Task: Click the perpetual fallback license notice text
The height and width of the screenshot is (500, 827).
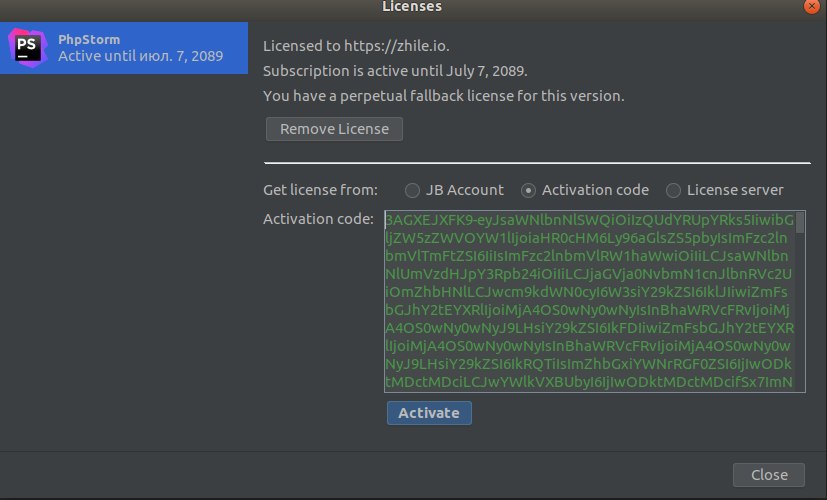Action: click(444, 96)
